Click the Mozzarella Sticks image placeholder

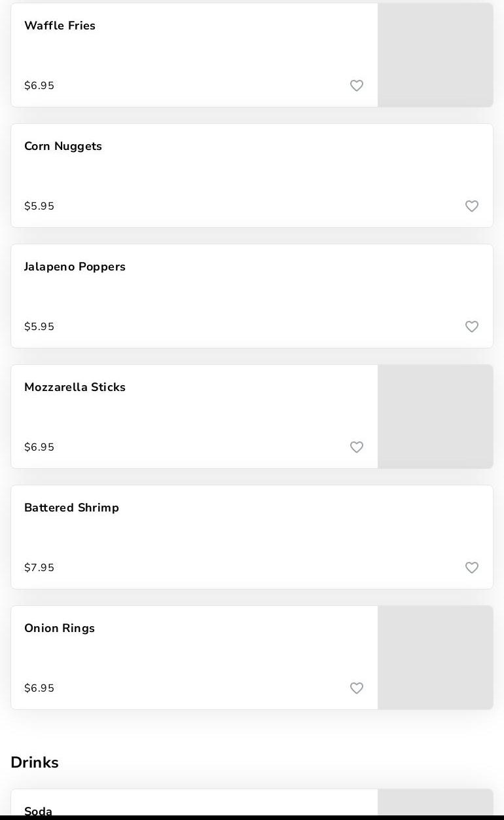pos(435,417)
